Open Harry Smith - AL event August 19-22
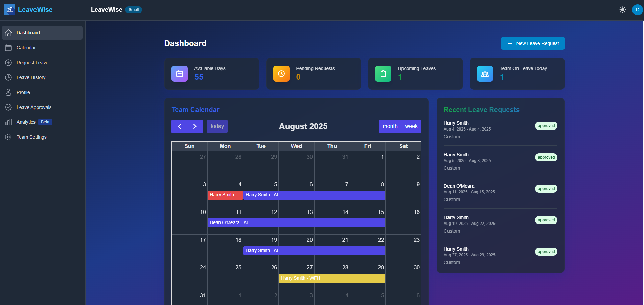 click(314, 251)
